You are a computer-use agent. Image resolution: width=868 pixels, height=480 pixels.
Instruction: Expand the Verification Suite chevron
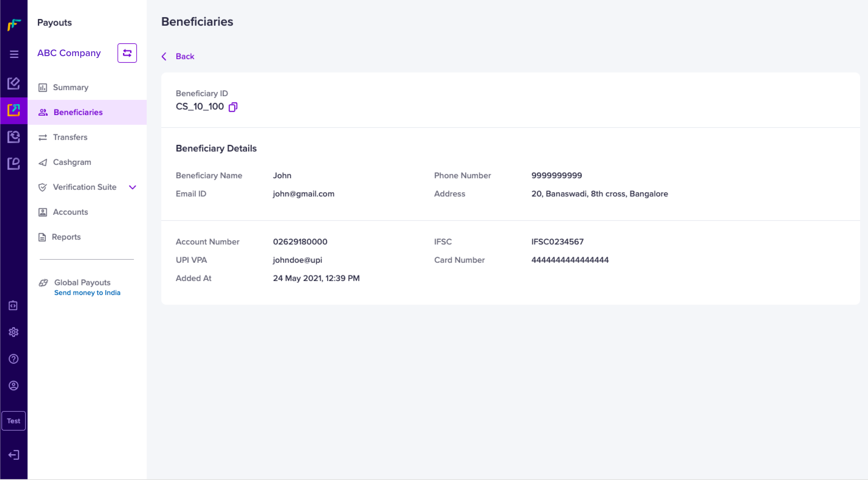click(132, 187)
